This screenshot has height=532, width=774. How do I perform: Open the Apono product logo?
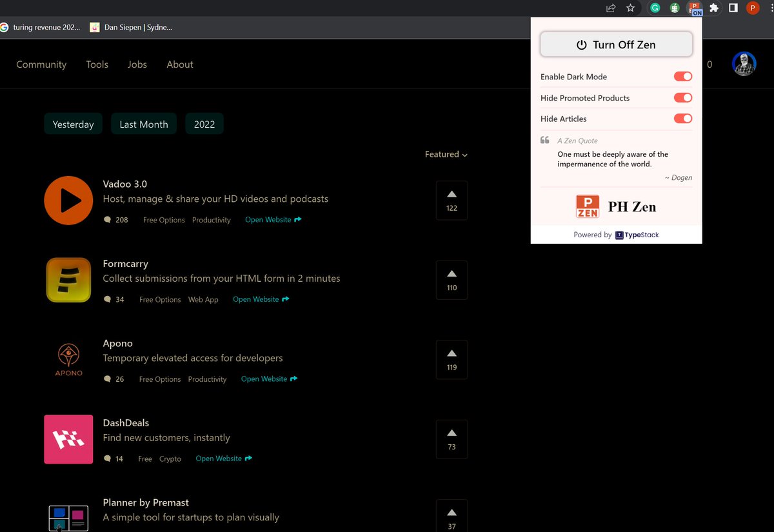(x=68, y=360)
